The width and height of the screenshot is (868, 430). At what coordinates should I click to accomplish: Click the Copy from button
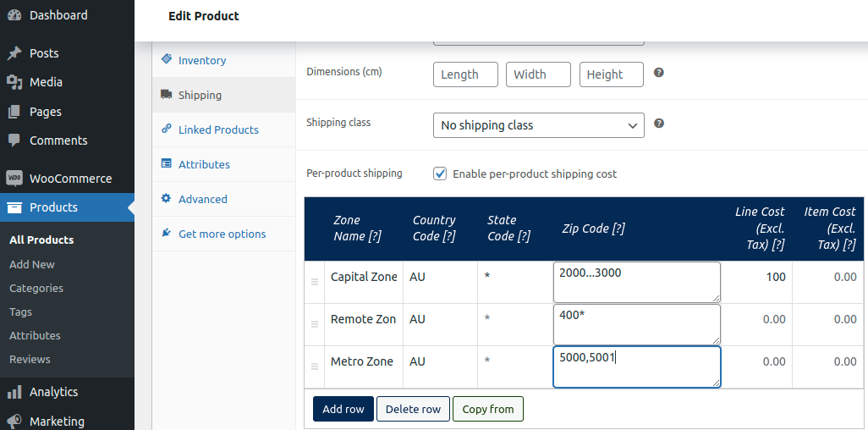point(488,409)
